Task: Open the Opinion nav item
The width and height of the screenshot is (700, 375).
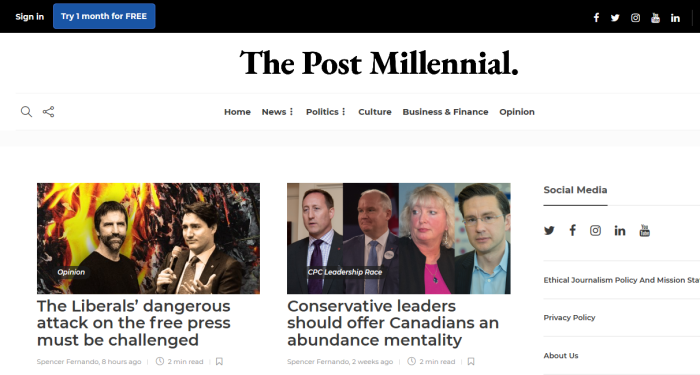Action: click(517, 112)
